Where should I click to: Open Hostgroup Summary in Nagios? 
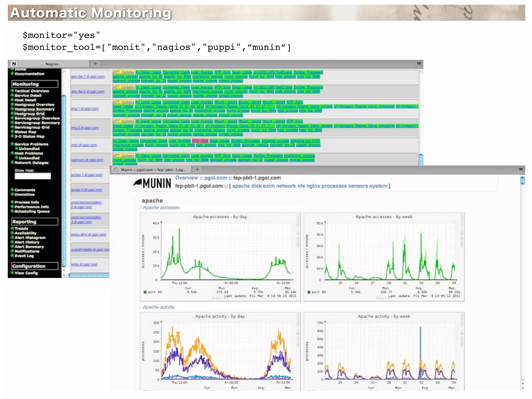(35, 109)
